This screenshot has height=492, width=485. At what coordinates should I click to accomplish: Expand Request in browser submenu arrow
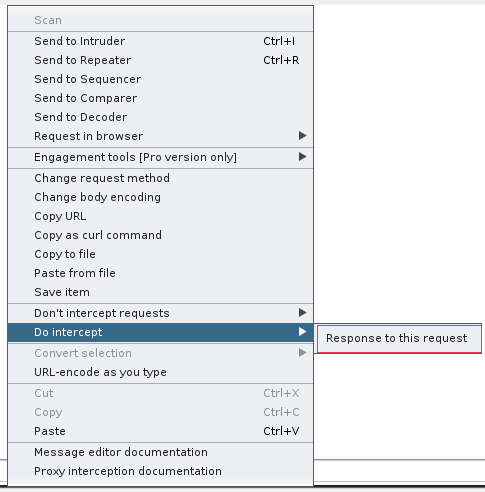(302, 136)
